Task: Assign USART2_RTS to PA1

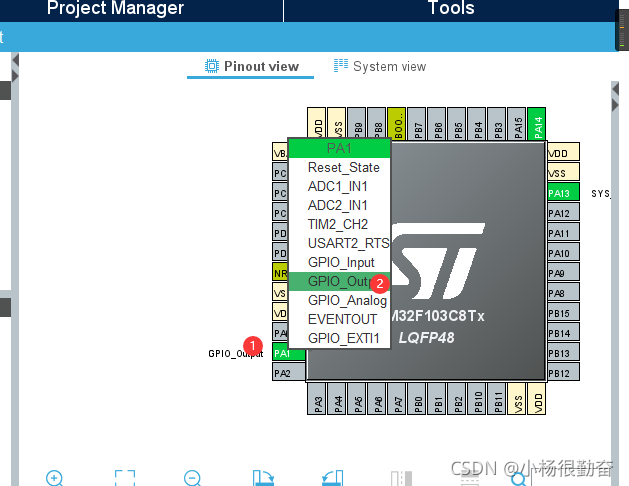Action: (339, 243)
